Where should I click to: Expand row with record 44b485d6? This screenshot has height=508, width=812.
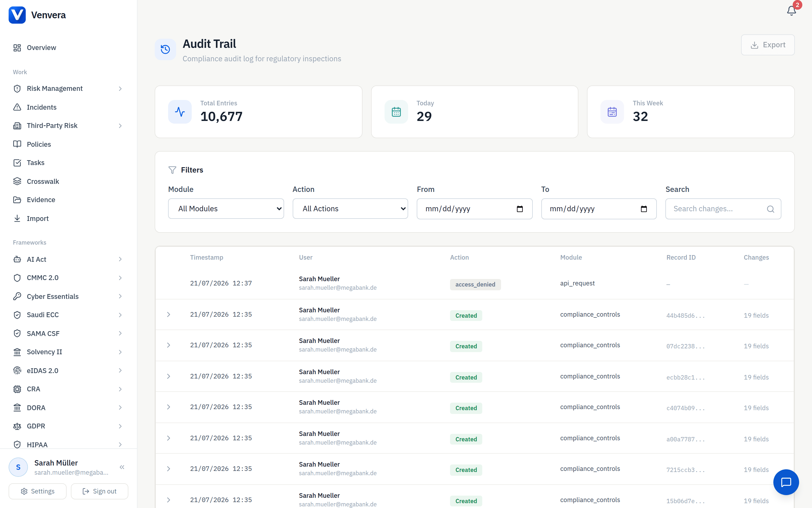(169, 314)
